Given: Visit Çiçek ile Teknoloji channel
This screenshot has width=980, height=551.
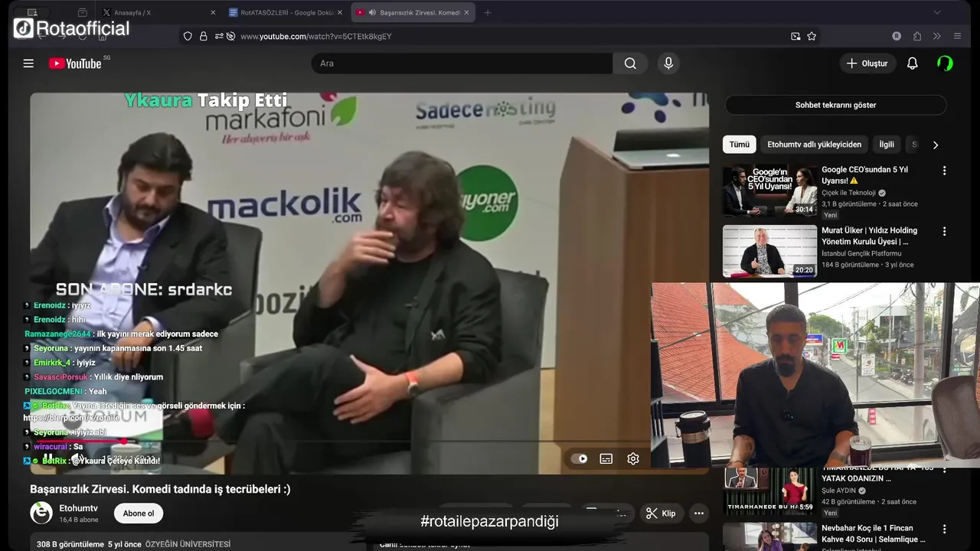Looking at the screenshot, I should [848, 193].
